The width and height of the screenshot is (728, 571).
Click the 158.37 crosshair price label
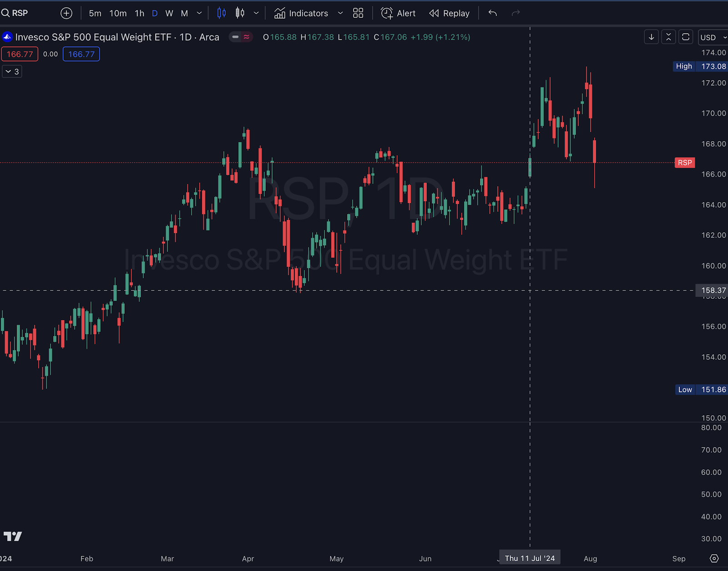point(713,290)
